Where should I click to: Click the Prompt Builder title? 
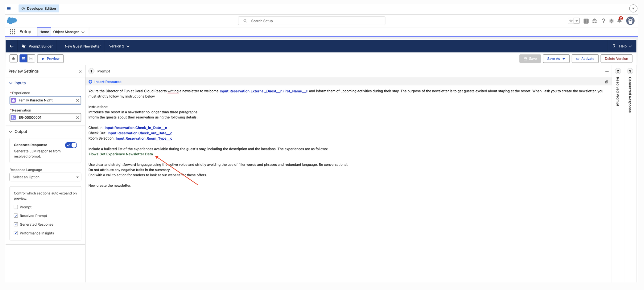point(41,46)
